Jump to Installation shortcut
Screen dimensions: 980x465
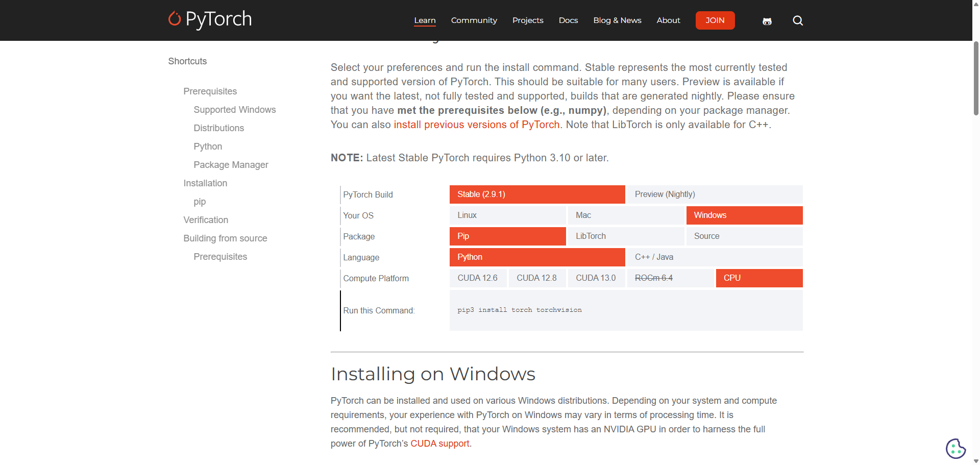[205, 183]
